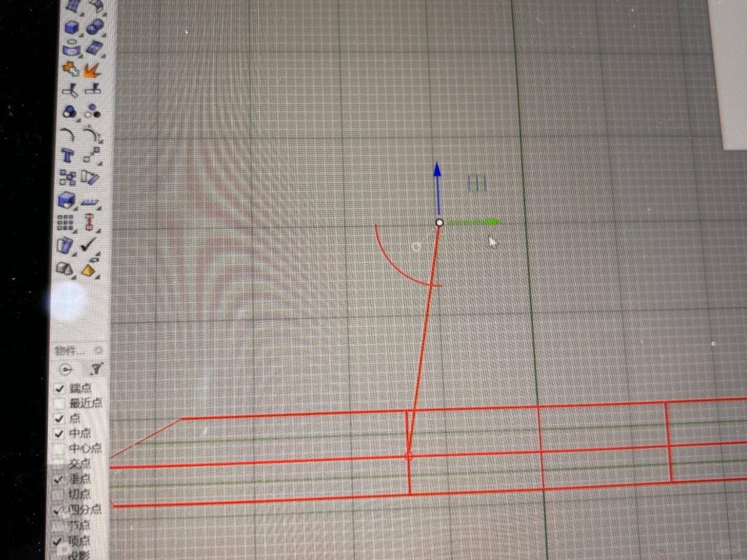
Task: Open the selection filter funnel icon
Action: pos(96,369)
